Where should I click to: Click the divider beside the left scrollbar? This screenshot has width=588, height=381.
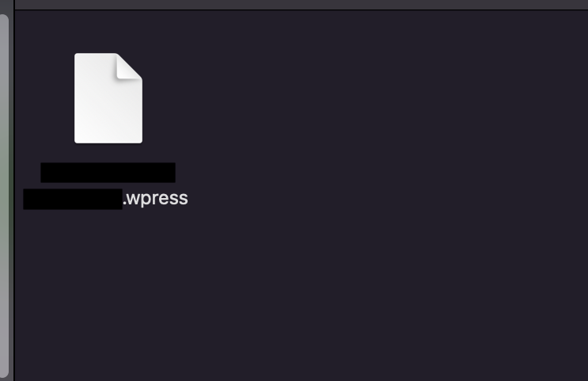click(x=14, y=190)
